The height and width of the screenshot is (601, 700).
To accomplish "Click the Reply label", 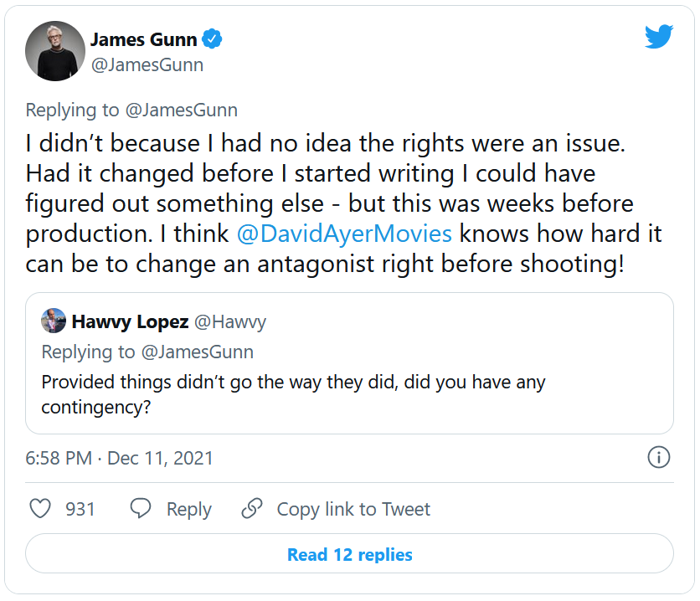I will [x=188, y=509].
